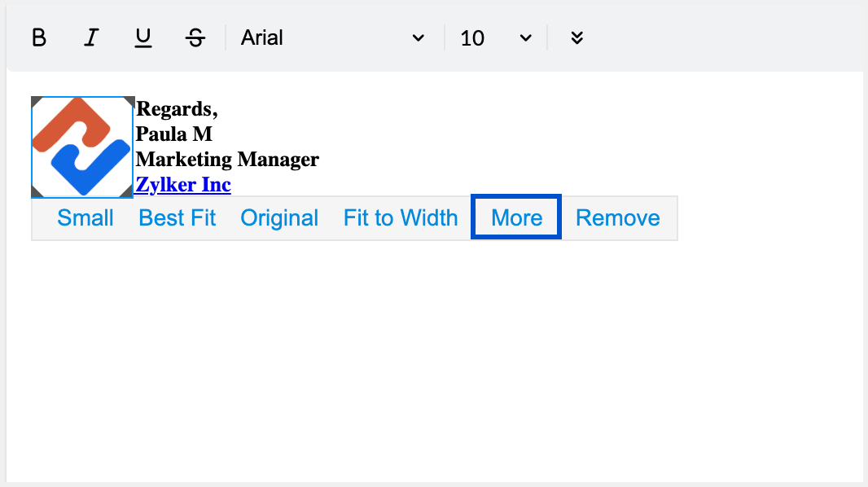Screen dimensions: 868x487
Task: Click the image's top-right resize handle
Action: (129, 101)
